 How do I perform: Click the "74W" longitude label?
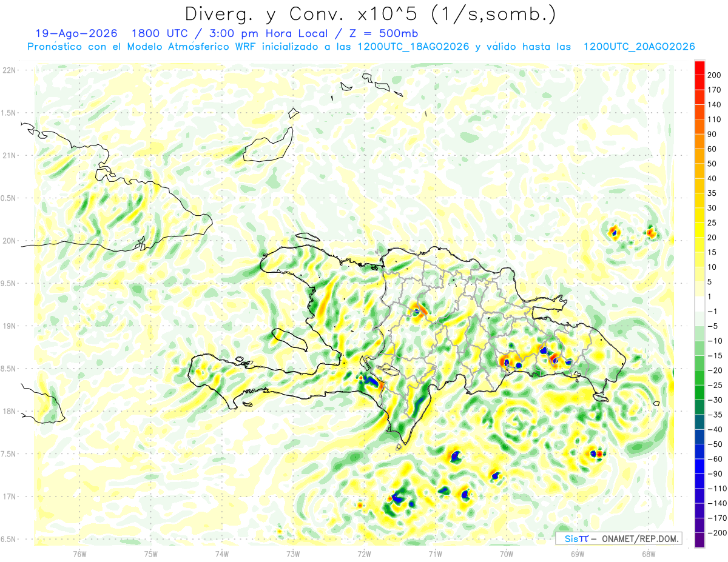(x=222, y=553)
